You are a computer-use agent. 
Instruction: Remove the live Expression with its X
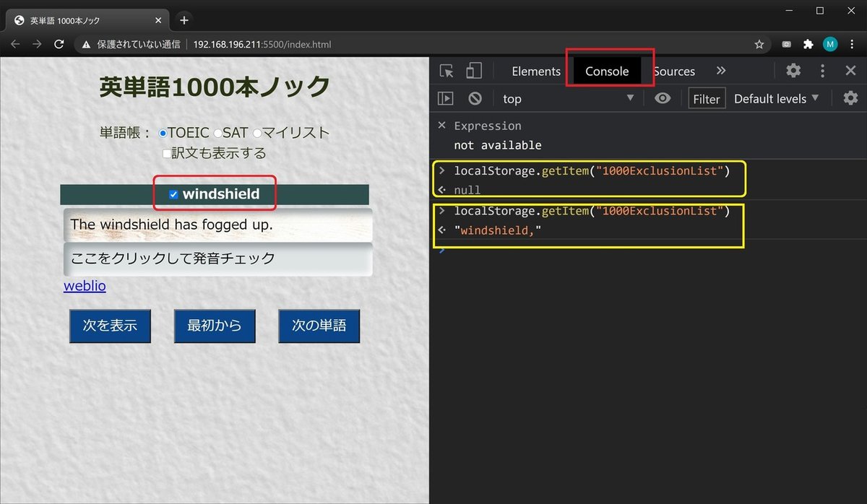pos(442,126)
